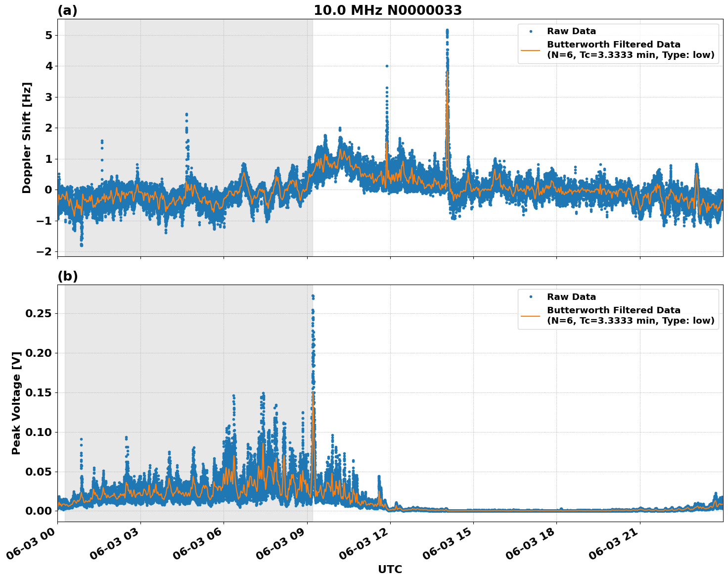Click the blue Raw Data dot marker in panel (b) legend
The height and width of the screenshot is (580, 728).
pyautogui.click(x=532, y=296)
